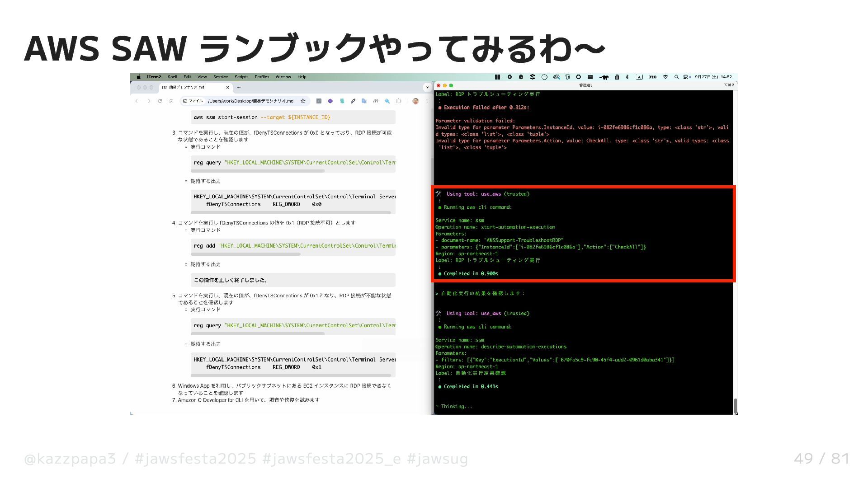Click the file path address bar

coord(251,101)
